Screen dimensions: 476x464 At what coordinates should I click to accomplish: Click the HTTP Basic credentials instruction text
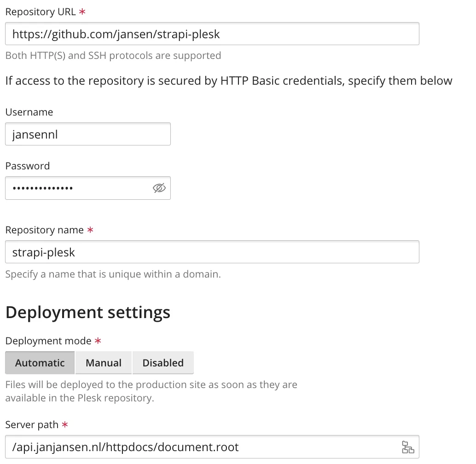pyautogui.click(x=228, y=81)
